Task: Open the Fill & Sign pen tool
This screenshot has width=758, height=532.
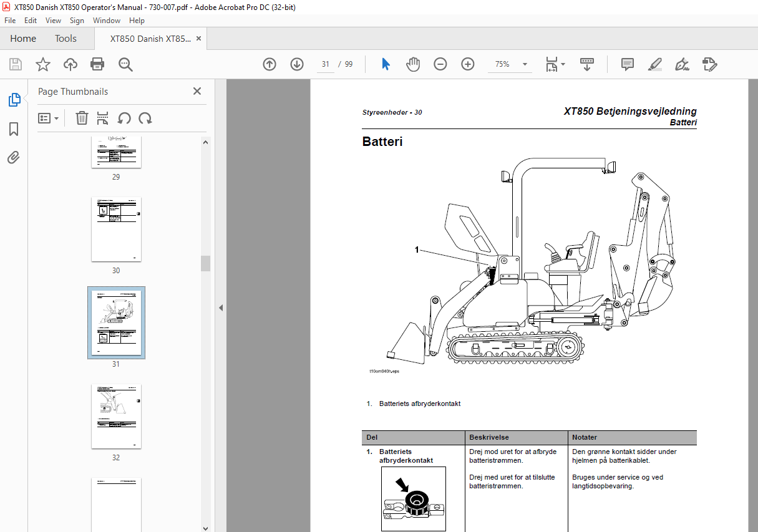Action: pos(682,64)
